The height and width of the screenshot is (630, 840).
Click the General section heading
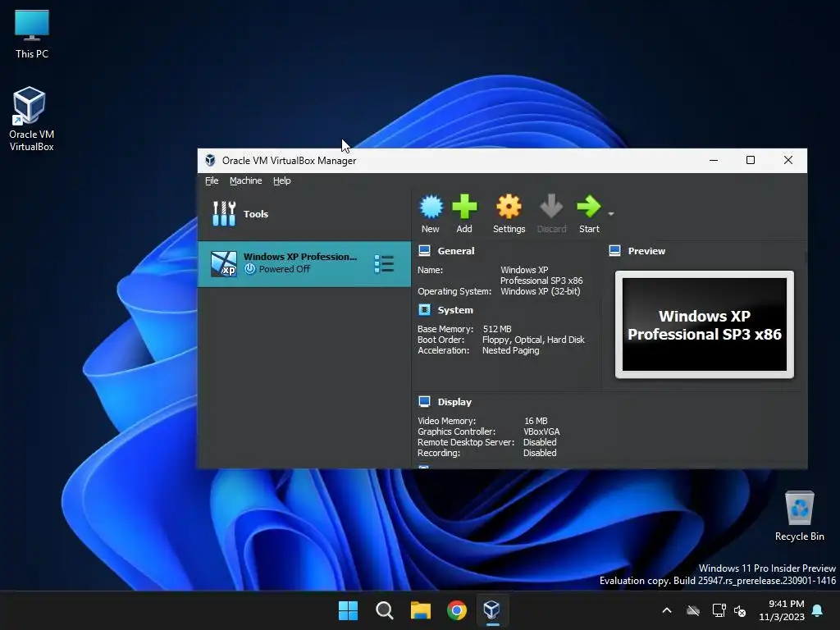coord(456,251)
